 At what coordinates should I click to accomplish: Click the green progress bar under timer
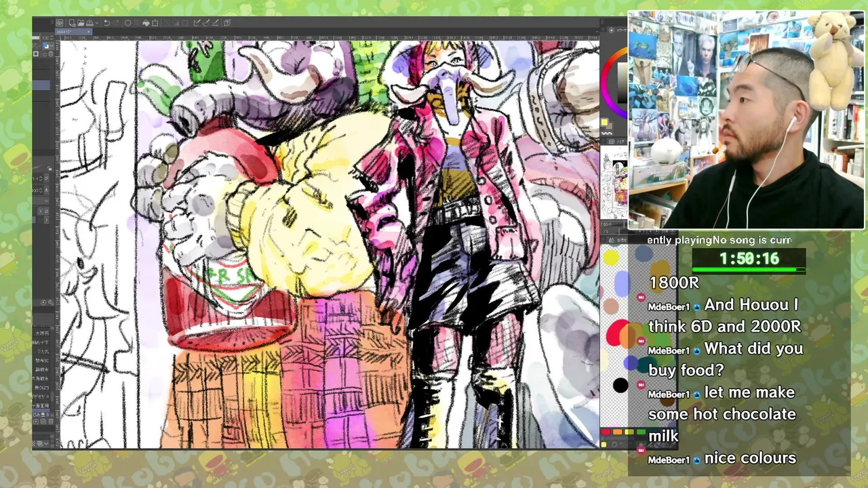tap(749, 270)
